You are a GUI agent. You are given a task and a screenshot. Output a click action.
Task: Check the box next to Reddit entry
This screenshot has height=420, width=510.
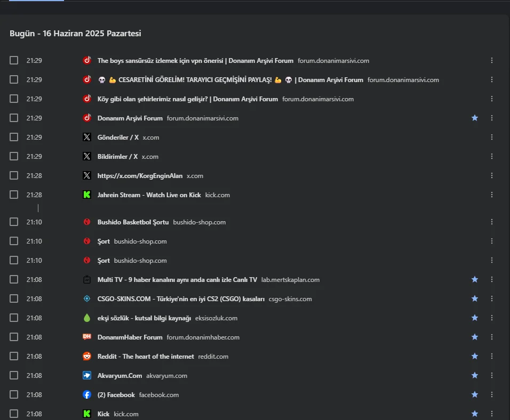click(x=14, y=357)
